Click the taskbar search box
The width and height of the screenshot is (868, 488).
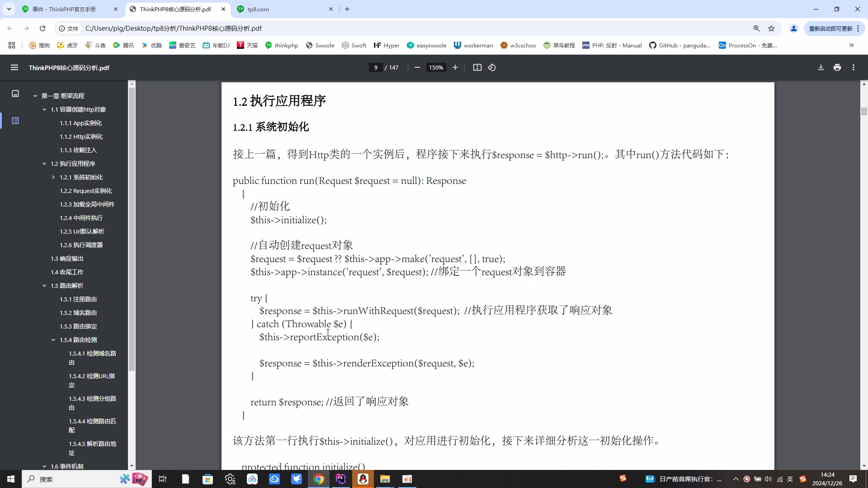pyautogui.click(x=86, y=479)
